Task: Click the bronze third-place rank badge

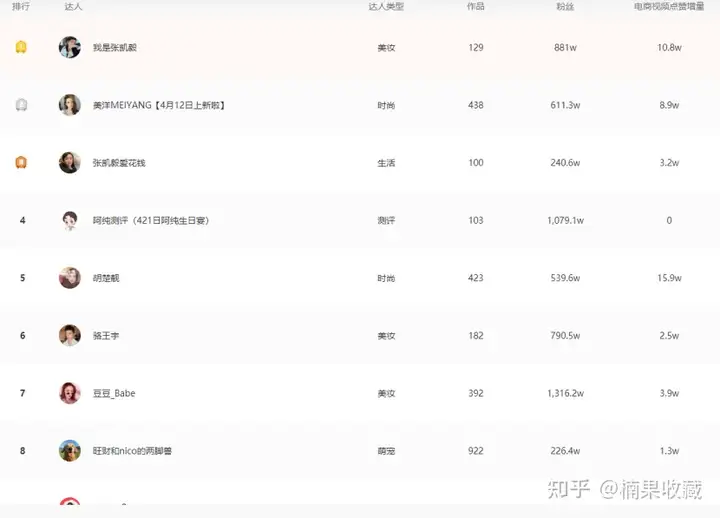Action: tap(21, 163)
